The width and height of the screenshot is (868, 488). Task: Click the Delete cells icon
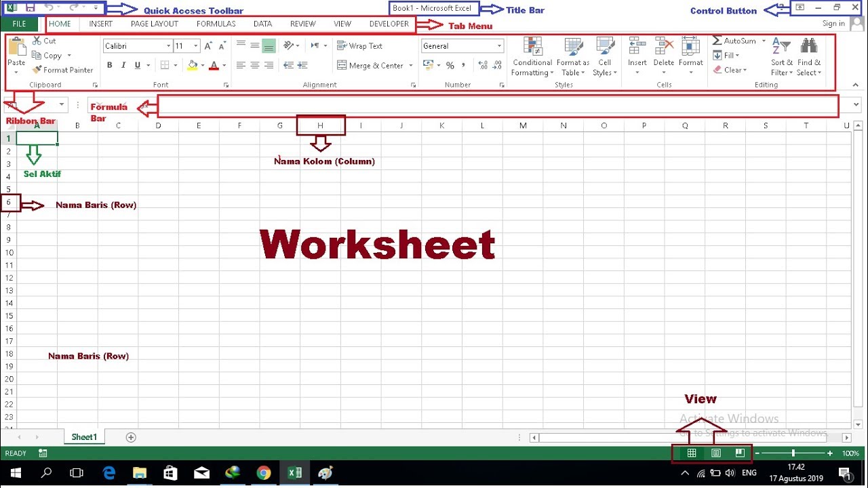664,45
